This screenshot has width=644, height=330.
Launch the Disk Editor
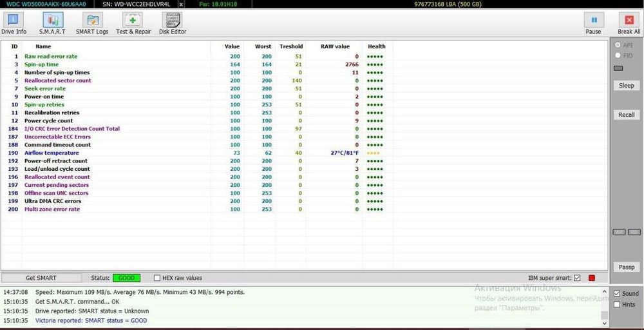tap(173, 23)
